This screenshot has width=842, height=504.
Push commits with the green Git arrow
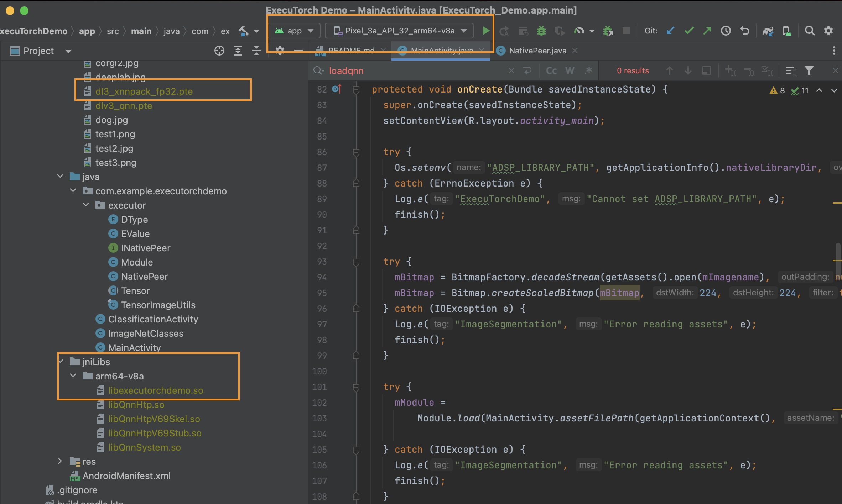(707, 31)
